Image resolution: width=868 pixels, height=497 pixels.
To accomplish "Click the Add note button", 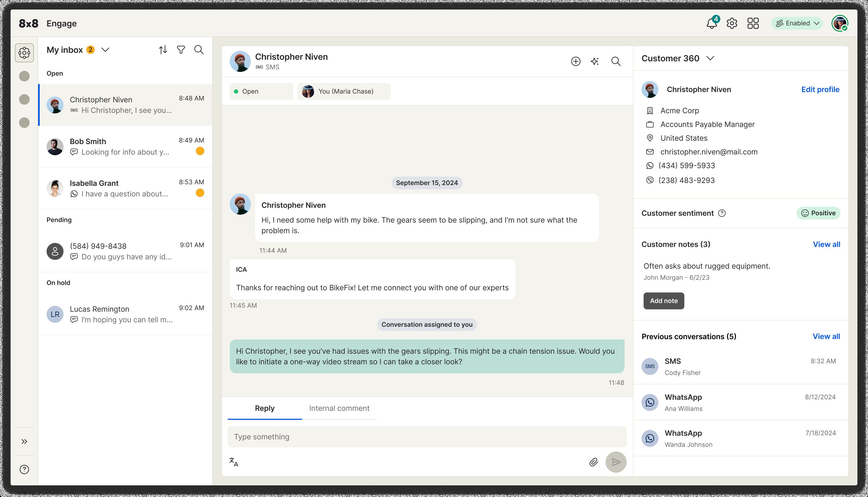I will coord(663,301).
